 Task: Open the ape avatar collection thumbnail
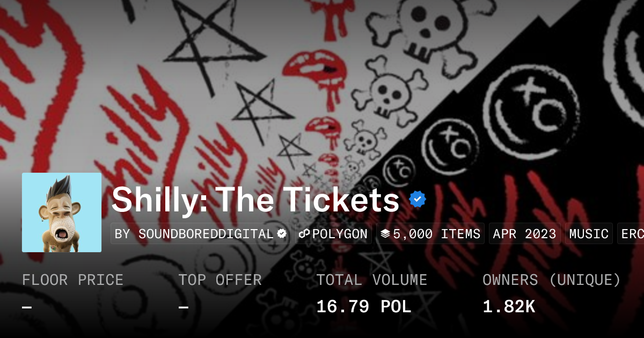[x=62, y=212]
